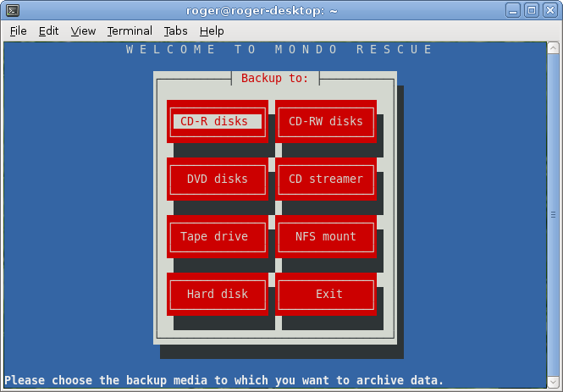
Task: Choose Hard disk backup option
Action: pos(218,294)
